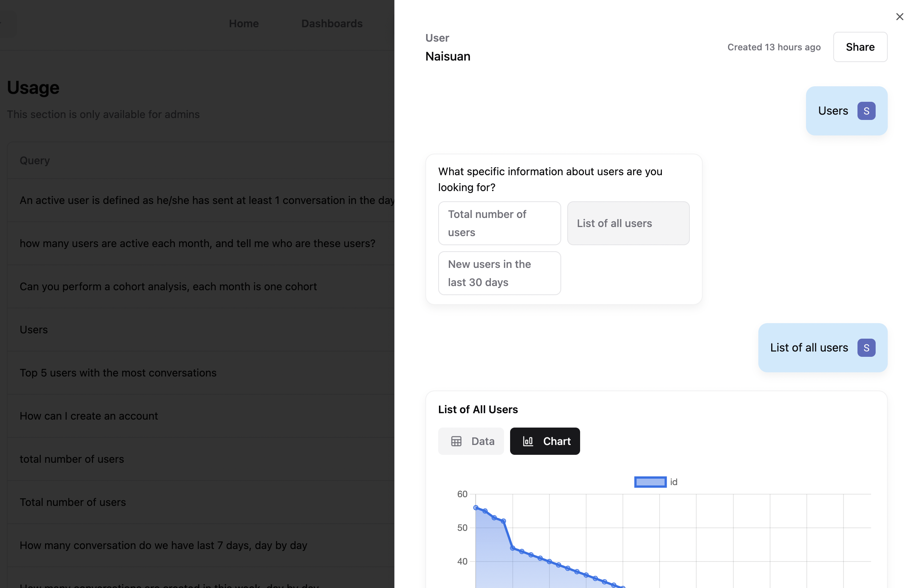Select the "How can I create an account" query row
The width and height of the screenshot is (915, 588).
coord(89,416)
